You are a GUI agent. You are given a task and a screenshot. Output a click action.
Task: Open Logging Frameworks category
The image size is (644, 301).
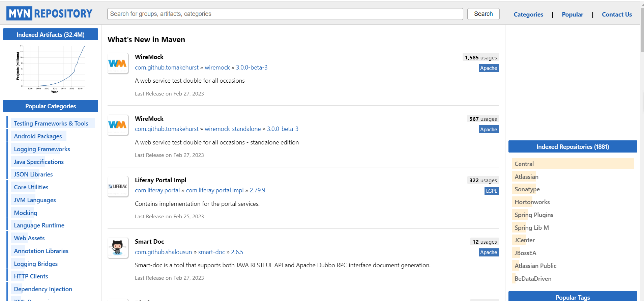click(42, 149)
